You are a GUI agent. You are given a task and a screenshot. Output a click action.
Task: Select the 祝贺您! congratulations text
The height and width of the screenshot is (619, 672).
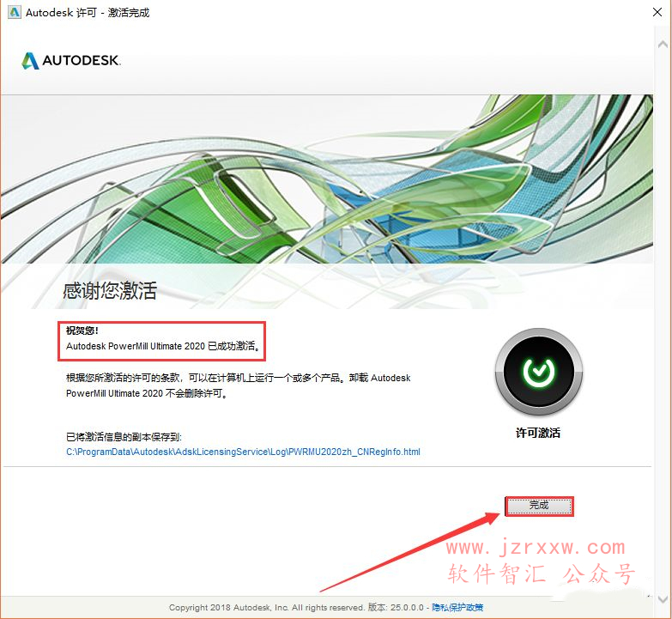pyautogui.click(x=82, y=331)
